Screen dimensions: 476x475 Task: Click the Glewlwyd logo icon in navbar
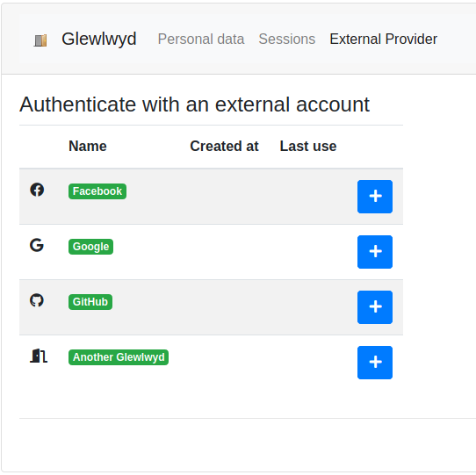(40, 40)
